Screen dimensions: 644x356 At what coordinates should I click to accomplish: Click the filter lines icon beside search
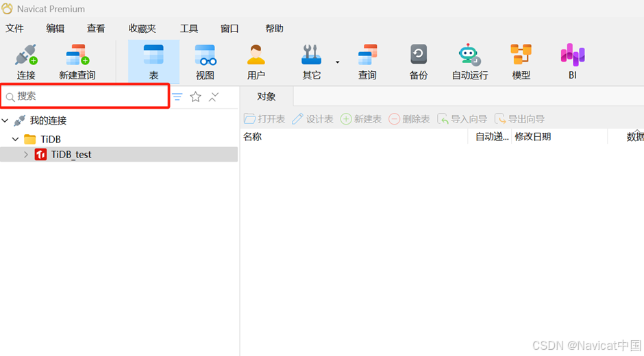coord(177,97)
